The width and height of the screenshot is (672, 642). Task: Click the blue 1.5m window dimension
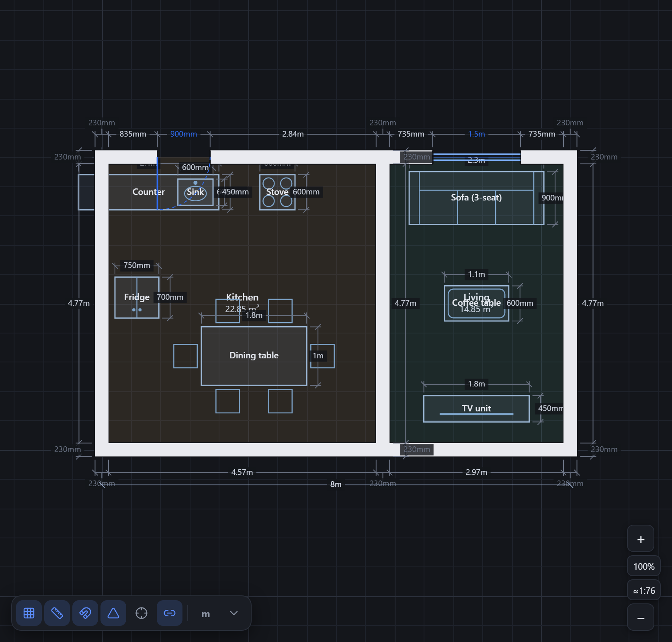point(476,134)
